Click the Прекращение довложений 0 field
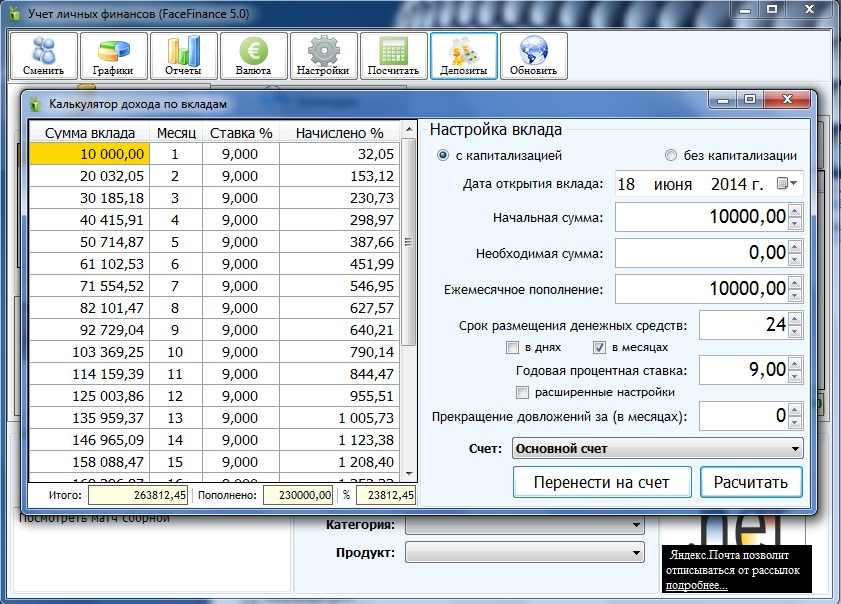Screen dimensions: 841x604 744,416
